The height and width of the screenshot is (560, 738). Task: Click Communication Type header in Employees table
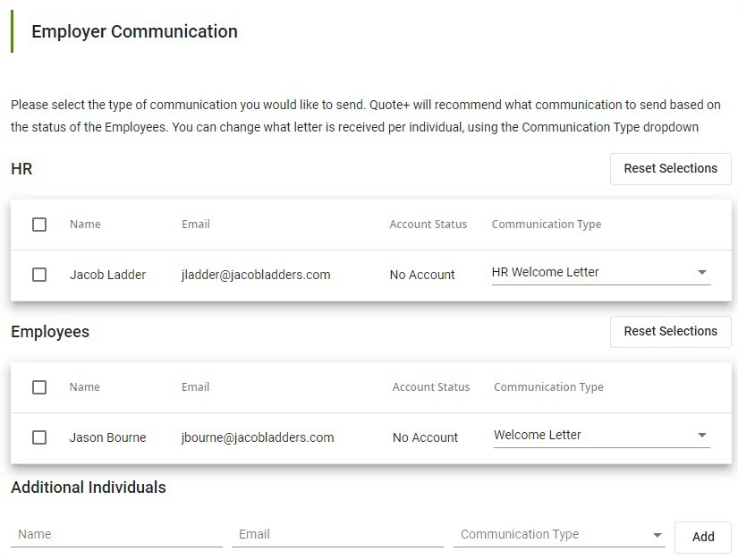click(x=548, y=387)
